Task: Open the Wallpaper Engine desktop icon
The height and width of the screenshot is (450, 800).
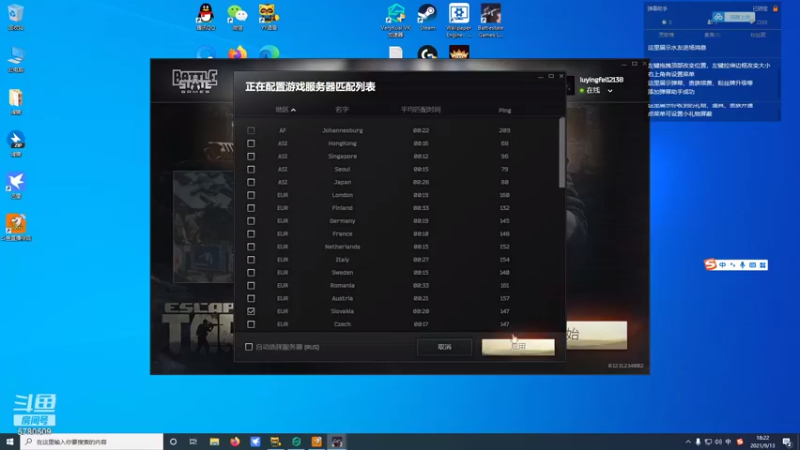Action: [x=459, y=20]
